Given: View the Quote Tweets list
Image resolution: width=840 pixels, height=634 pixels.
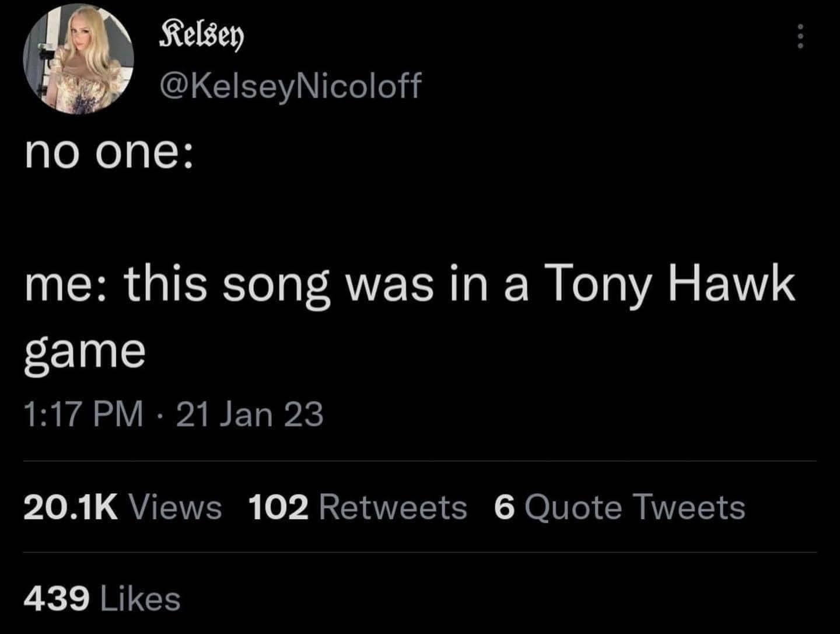Looking at the screenshot, I should coord(635,507).
